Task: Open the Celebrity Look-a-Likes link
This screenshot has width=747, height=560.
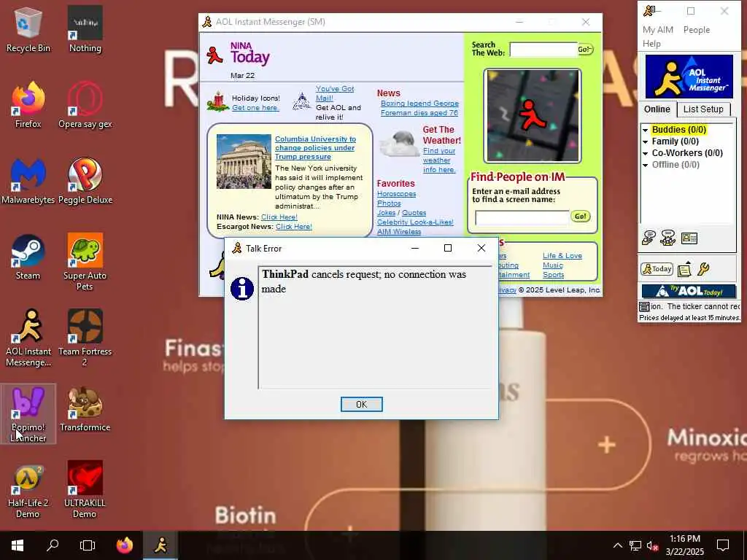Action: point(415,222)
